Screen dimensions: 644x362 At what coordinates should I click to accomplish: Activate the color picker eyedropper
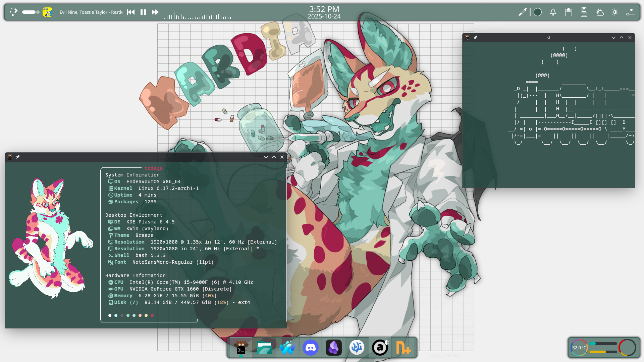[x=522, y=12]
